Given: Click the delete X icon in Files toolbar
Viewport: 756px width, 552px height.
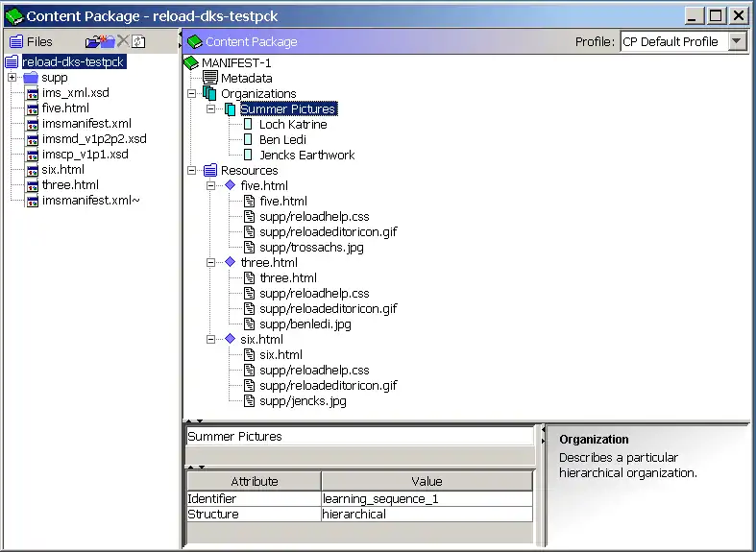Looking at the screenshot, I should pyautogui.click(x=123, y=41).
